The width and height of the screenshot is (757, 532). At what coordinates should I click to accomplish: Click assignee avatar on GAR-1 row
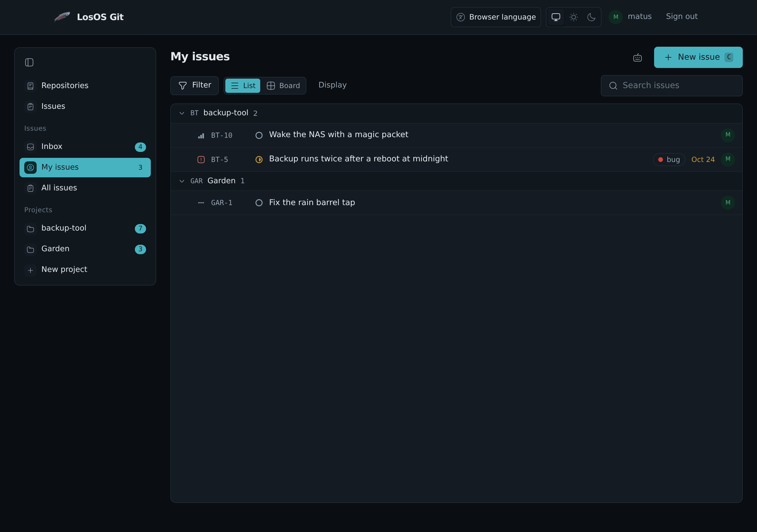pyautogui.click(x=728, y=203)
